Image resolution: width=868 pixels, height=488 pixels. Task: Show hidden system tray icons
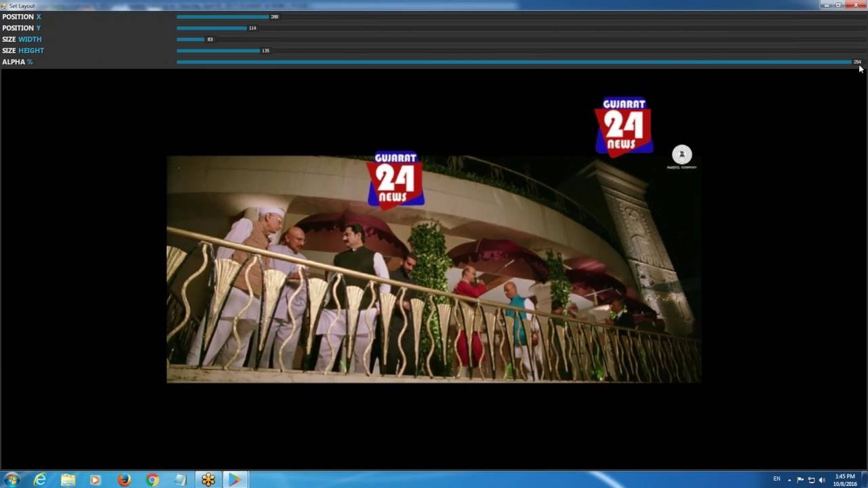point(789,480)
